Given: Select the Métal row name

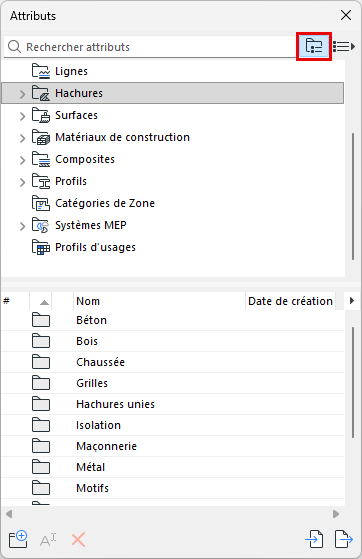Looking at the screenshot, I should 91,467.
